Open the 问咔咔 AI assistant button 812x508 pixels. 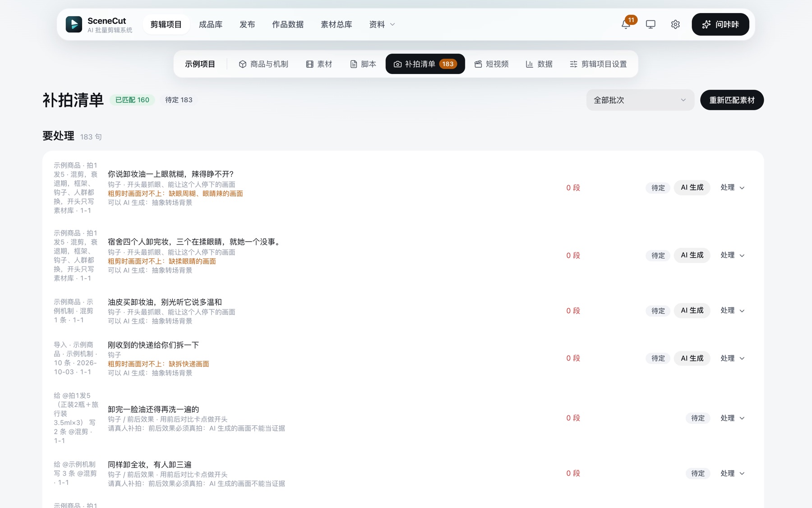tap(720, 24)
